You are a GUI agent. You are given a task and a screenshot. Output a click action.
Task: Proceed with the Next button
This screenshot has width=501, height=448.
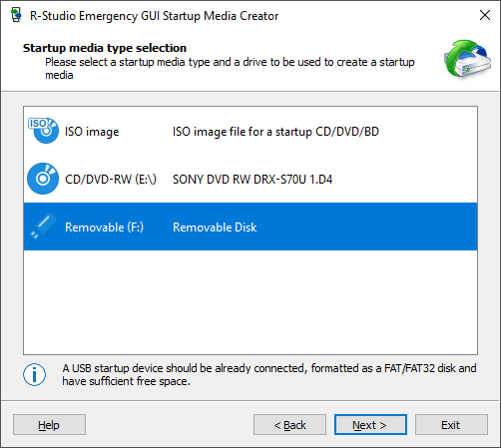coord(370,425)
